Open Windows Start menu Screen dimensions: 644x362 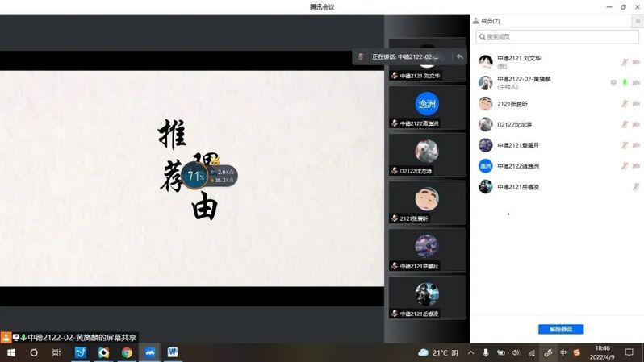click(x=11, y=352)
